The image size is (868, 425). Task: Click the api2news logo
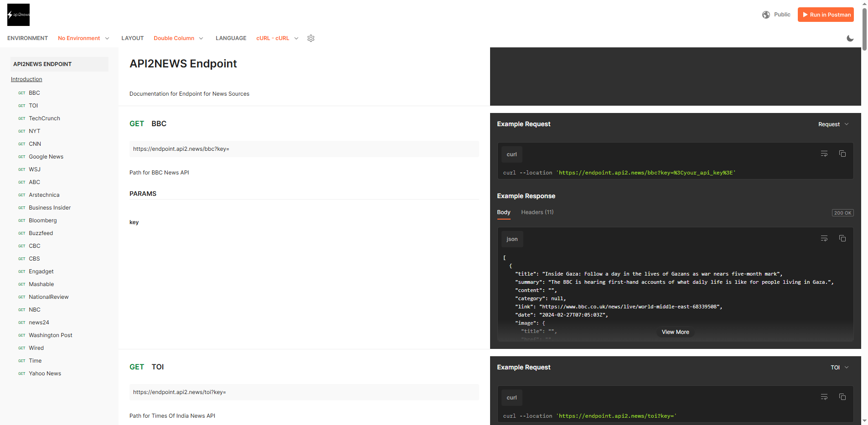coord(18,15)
